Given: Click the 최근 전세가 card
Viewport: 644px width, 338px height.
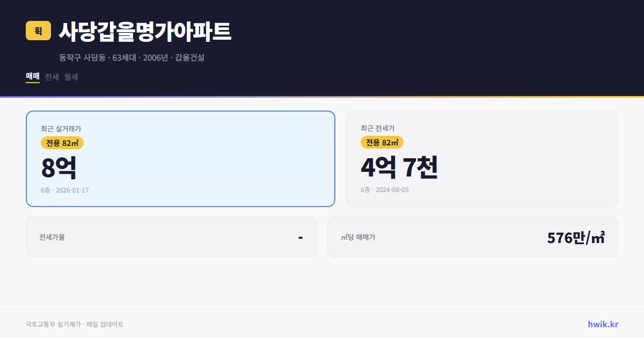Looking at the screenshot, I should pos(482,158).
